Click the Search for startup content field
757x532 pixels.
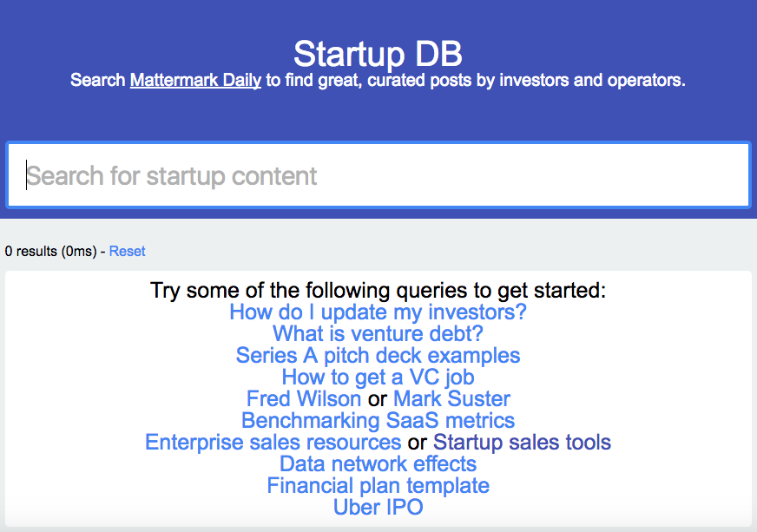[378, 176]
